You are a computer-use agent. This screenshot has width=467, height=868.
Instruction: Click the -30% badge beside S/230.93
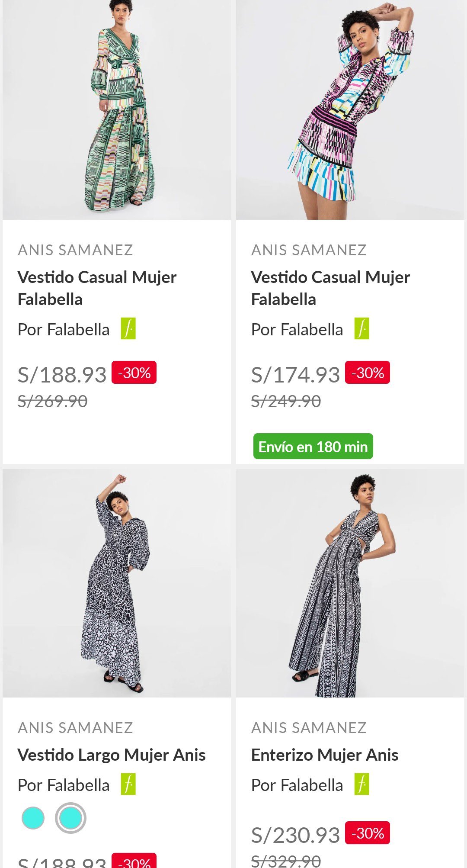[368, 833]
